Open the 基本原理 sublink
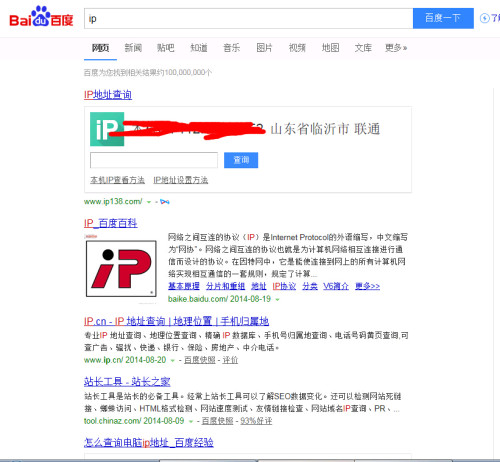Image resolution: width=500 pixels, height=462 pixels. [184, 286]
